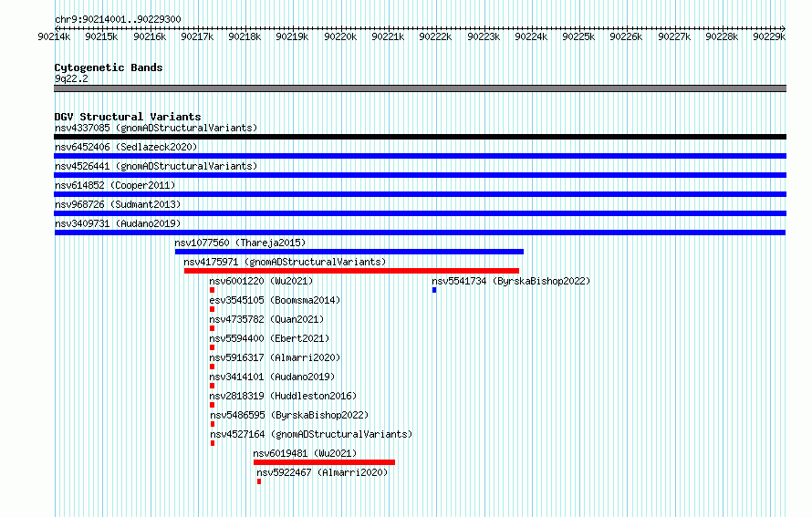
Task: Open nsv4175971 (gnomADStructuralVariants) label
Action: point(285,262)
